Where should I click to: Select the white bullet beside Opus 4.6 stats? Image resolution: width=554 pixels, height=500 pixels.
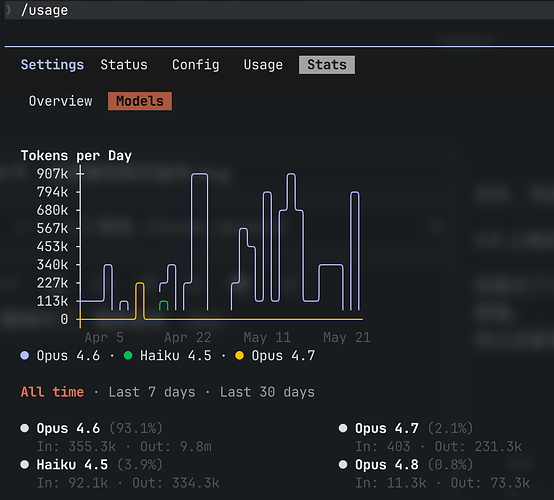point(24,428)
